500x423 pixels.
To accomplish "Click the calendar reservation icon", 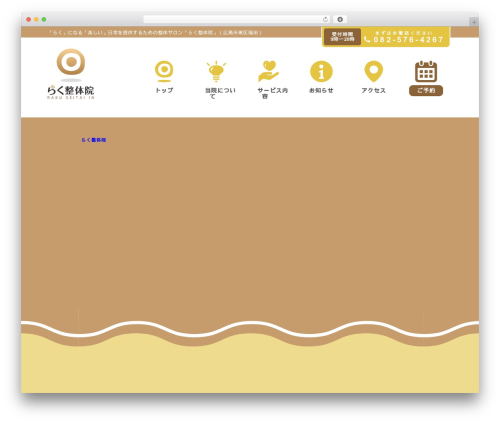I will tap(426, 71).
